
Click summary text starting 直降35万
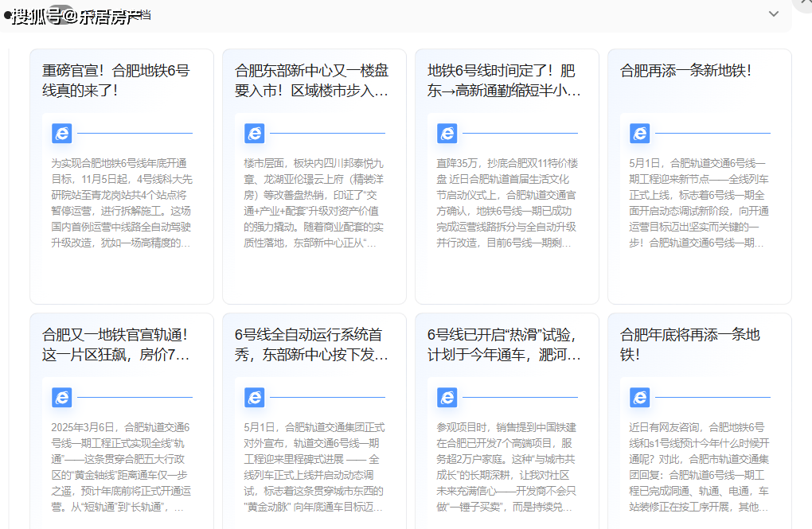click(x=506, y=203)
